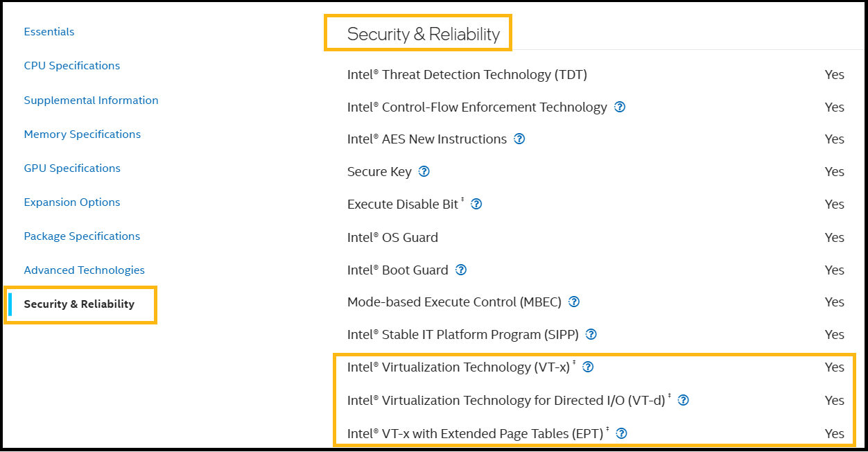Select Memory Specifications in the sidebar
The width and height of the screenshot is (868, 452).
[x=83, y=134]
